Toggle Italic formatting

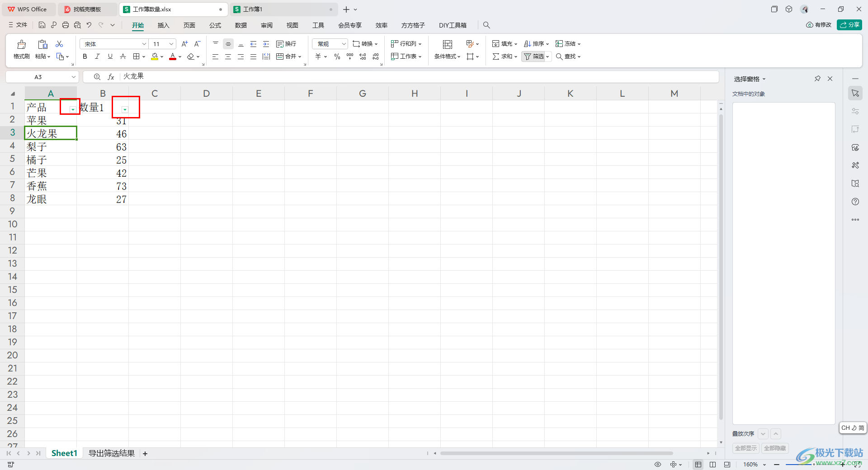(x=97, y=56)
